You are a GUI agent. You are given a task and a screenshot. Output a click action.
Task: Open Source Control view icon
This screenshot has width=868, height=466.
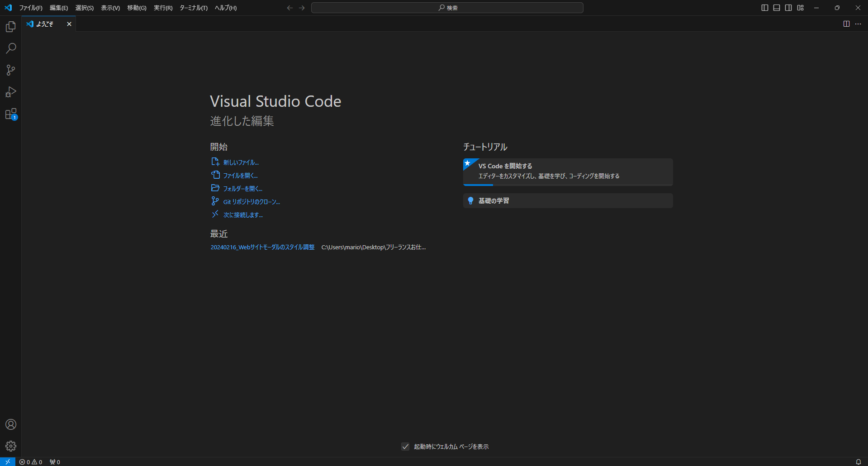click(x=11, y=70)
